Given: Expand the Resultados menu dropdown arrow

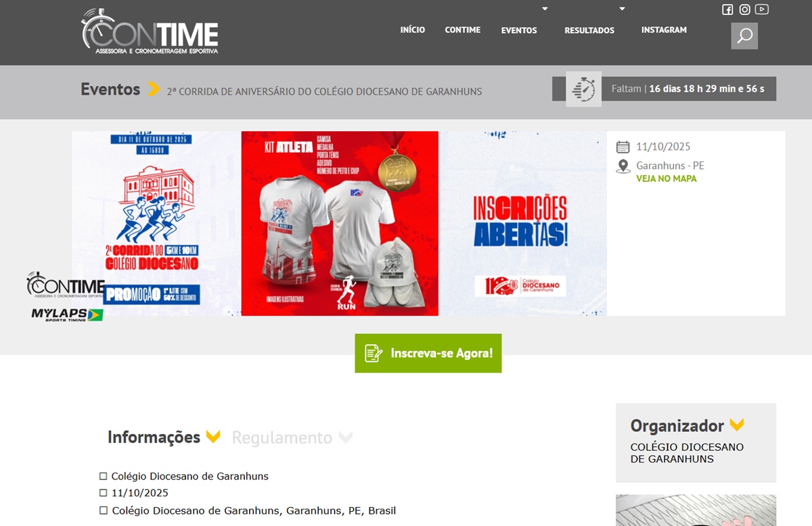Looking at the screenshot, I should (x=622, y=9).
